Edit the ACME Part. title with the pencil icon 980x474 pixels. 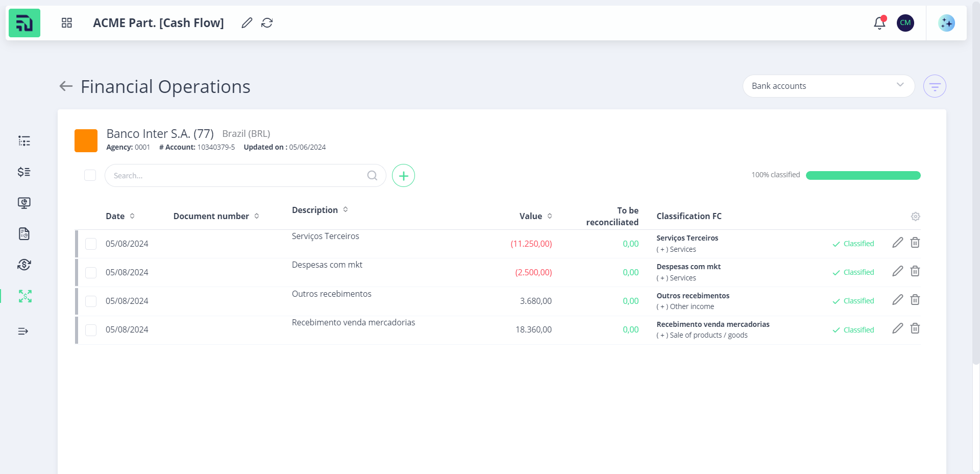point(247,23)
